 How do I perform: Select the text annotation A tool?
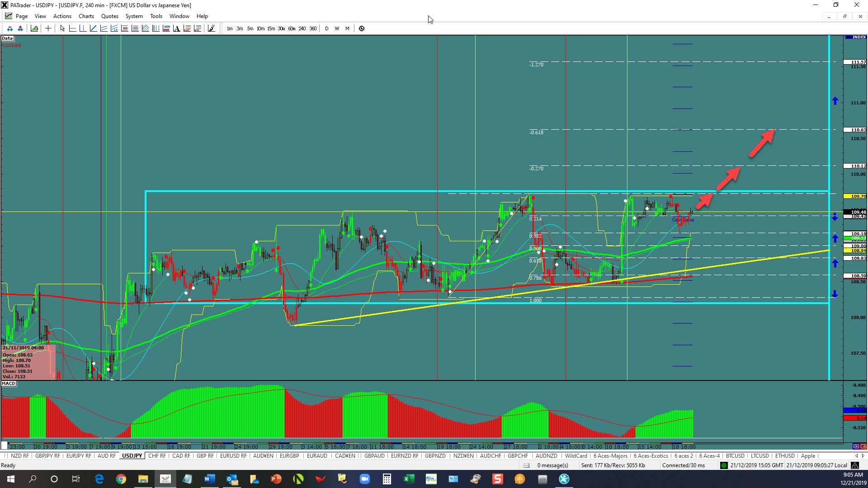176,28
